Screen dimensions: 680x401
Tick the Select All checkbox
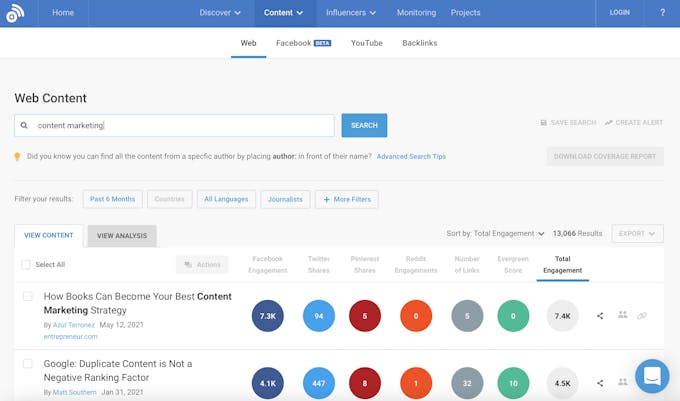pos(26,264)
